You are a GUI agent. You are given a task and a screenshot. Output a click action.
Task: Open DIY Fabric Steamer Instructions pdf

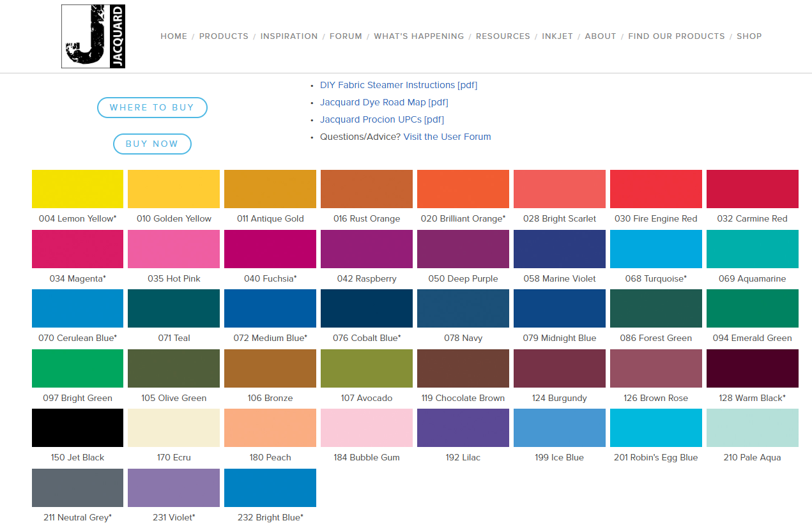tap(399, 85)
